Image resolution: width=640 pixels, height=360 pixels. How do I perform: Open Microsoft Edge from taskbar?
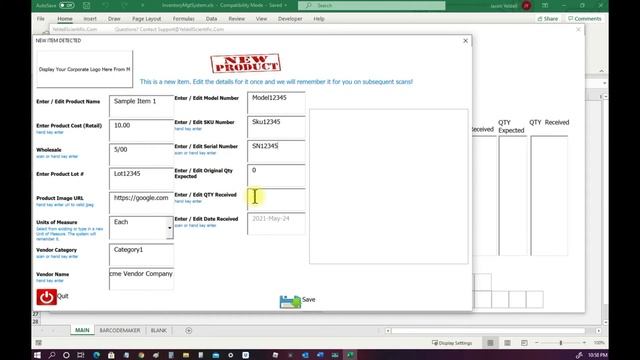pos(96,355)
